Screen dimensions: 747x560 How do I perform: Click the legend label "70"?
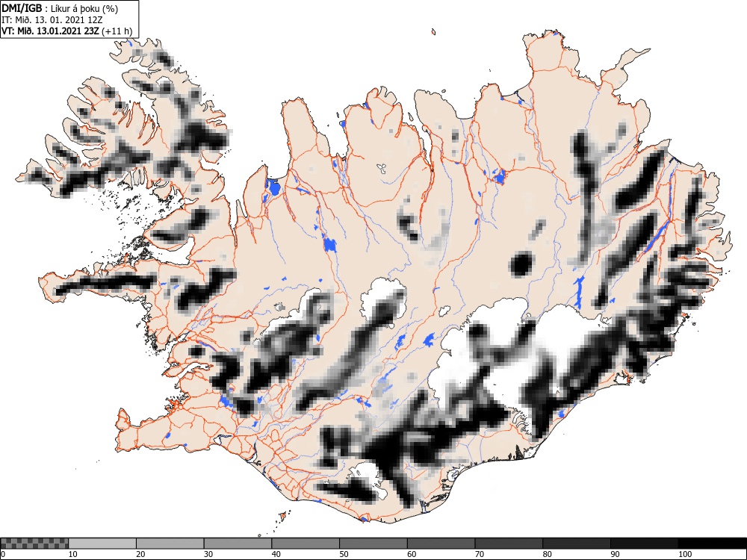(x=479, y=554)
